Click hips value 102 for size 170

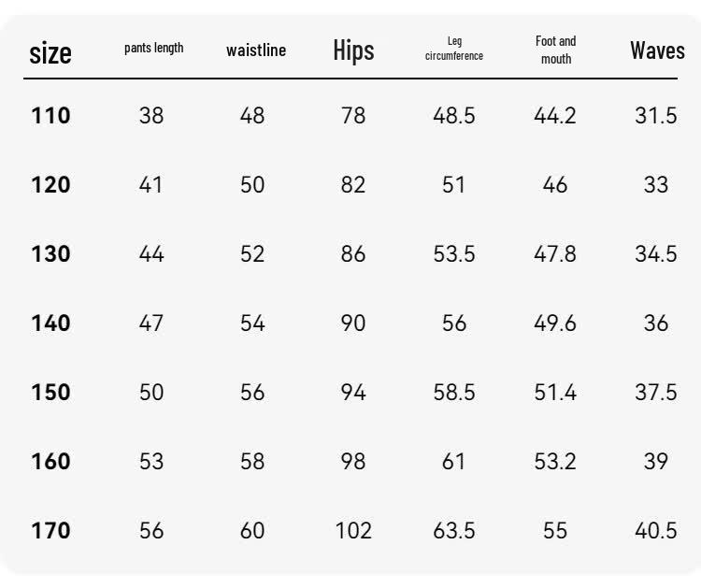(353, 530)
